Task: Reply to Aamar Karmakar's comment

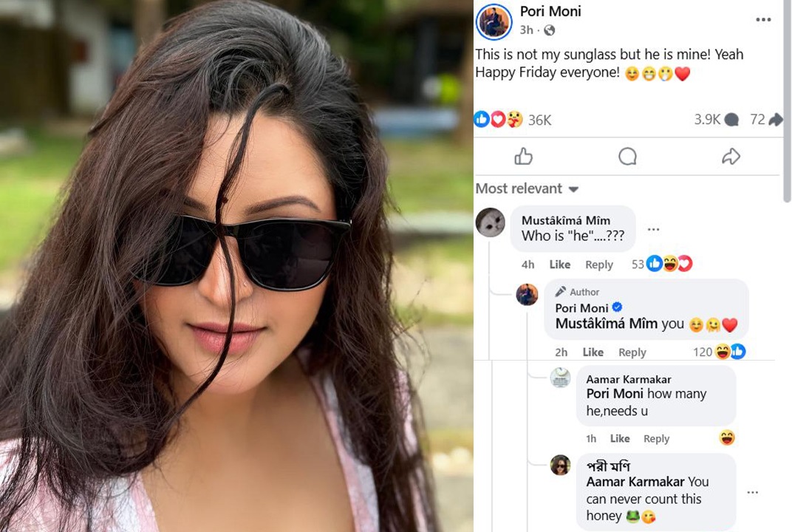Action: point(656,439)
